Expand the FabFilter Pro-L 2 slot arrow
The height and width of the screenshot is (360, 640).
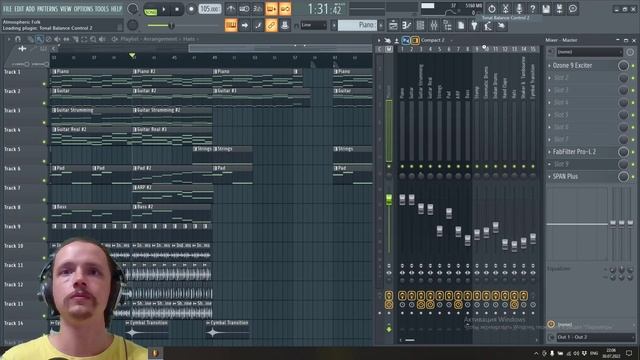(x=549, y=152)
